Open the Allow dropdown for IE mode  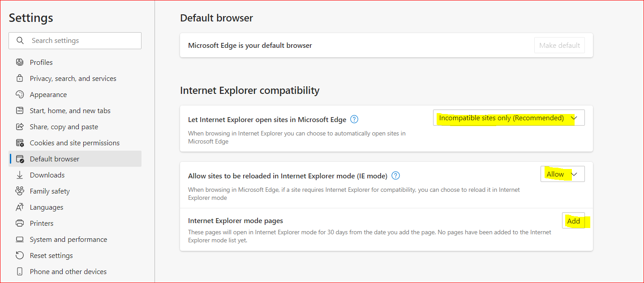coord(562,174)
